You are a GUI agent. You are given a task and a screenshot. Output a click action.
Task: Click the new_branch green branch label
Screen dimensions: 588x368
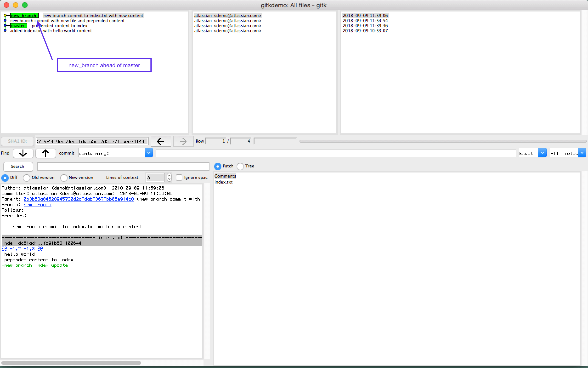[24, 15]
